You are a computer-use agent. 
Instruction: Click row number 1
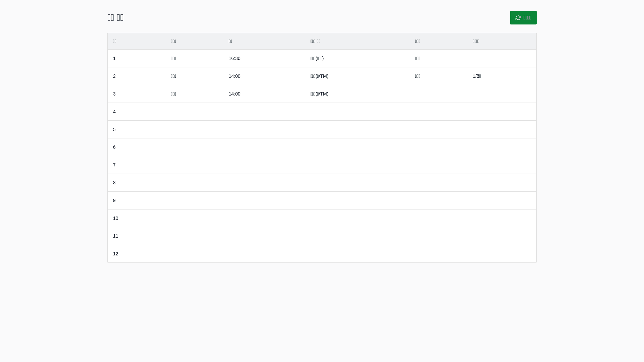pos(114,58)
